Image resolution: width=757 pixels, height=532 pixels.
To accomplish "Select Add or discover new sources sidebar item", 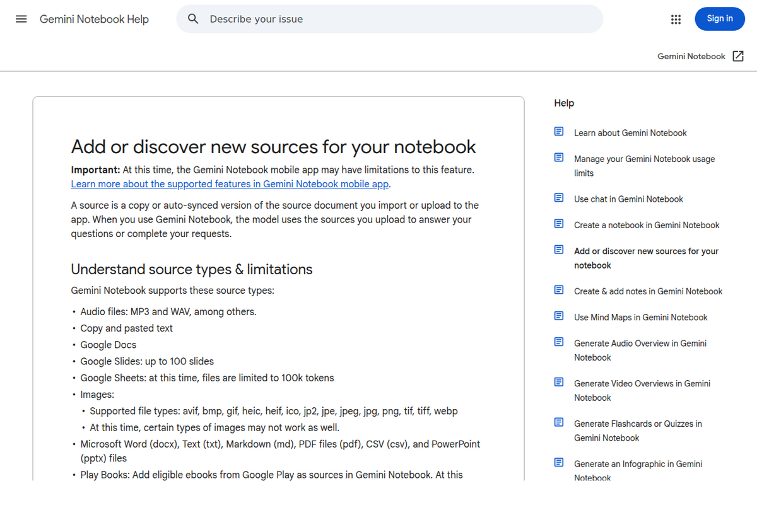I will 646,258.
